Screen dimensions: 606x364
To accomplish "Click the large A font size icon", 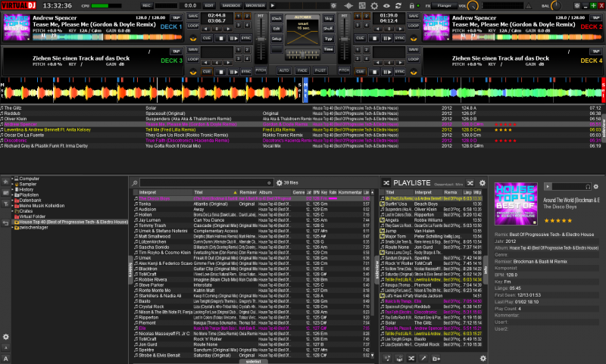I will [6, 359].
